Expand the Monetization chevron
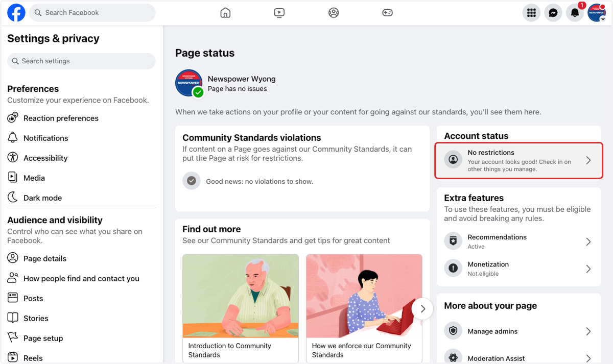This screenshot has height=364, width=613. [x=588, y=269]
